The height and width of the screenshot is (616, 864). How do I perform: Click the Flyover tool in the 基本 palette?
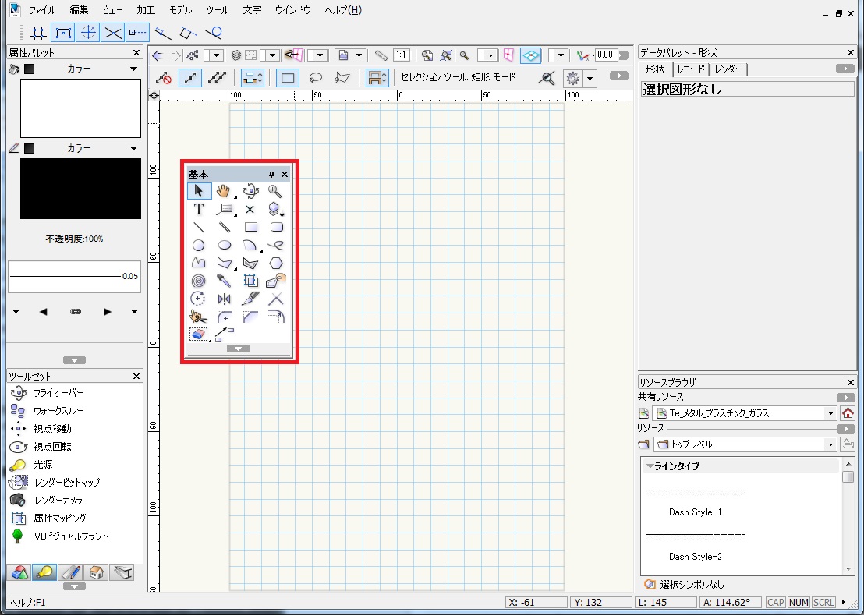point(251,191)
